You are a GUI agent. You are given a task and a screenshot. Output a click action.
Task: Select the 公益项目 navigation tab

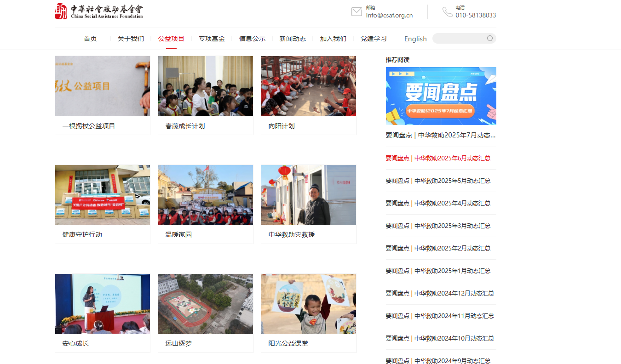click(171, 39)
